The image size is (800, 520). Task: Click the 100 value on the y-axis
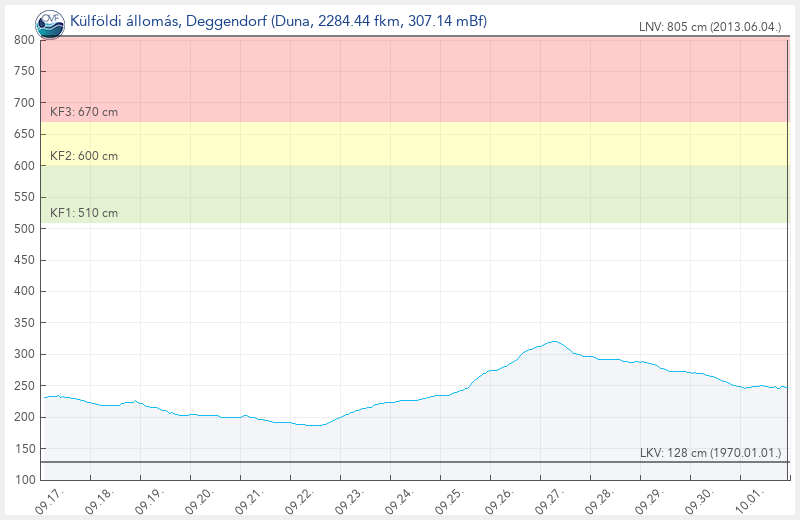click(x=26, y=480)
